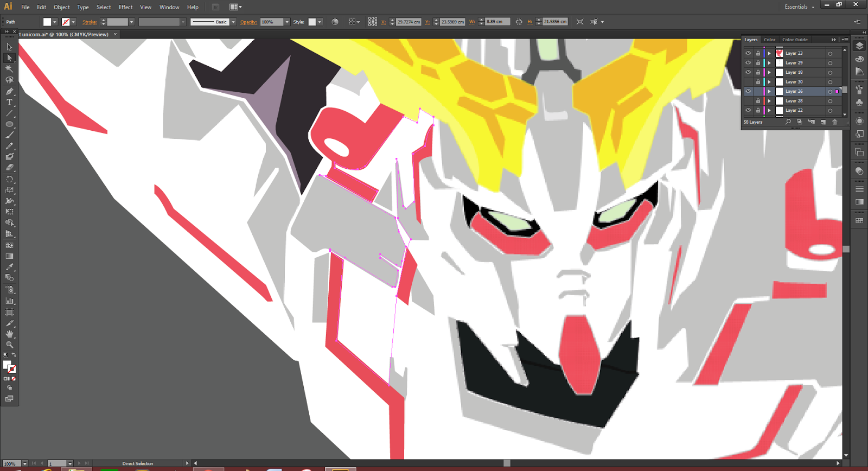Select the Selection tool (black arrow)
The image size is (868, 471).
click(x=9, y=47)
